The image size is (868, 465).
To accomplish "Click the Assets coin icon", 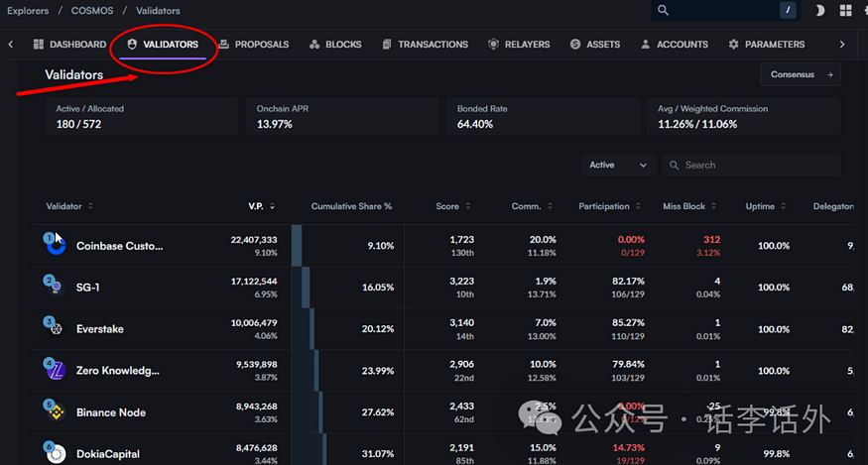I will (x=575, y=45).
